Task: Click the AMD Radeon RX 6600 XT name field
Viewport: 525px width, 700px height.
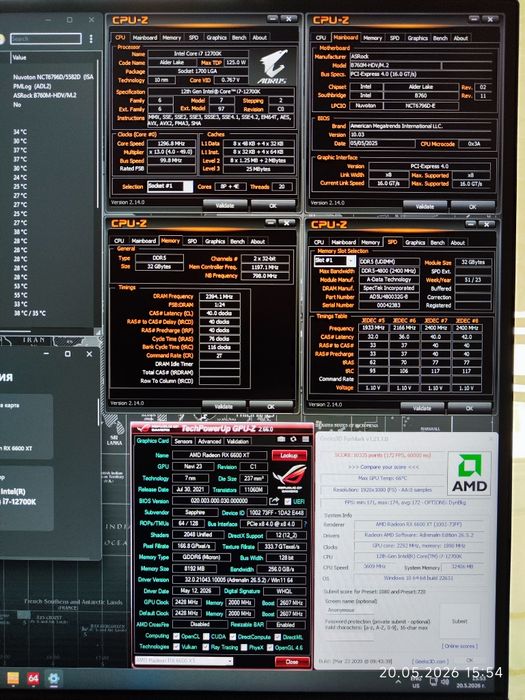Action: tap(219, 455)
